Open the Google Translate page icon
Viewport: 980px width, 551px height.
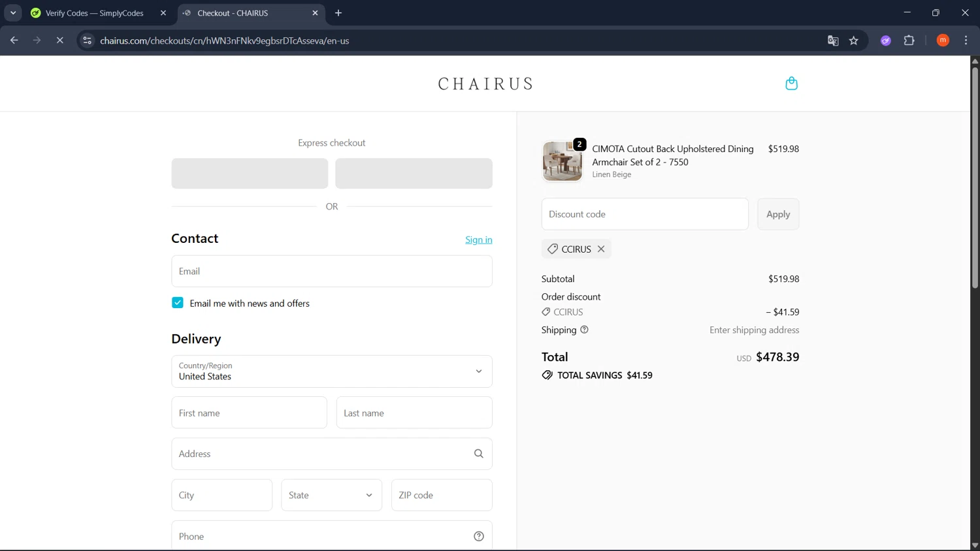833,40
